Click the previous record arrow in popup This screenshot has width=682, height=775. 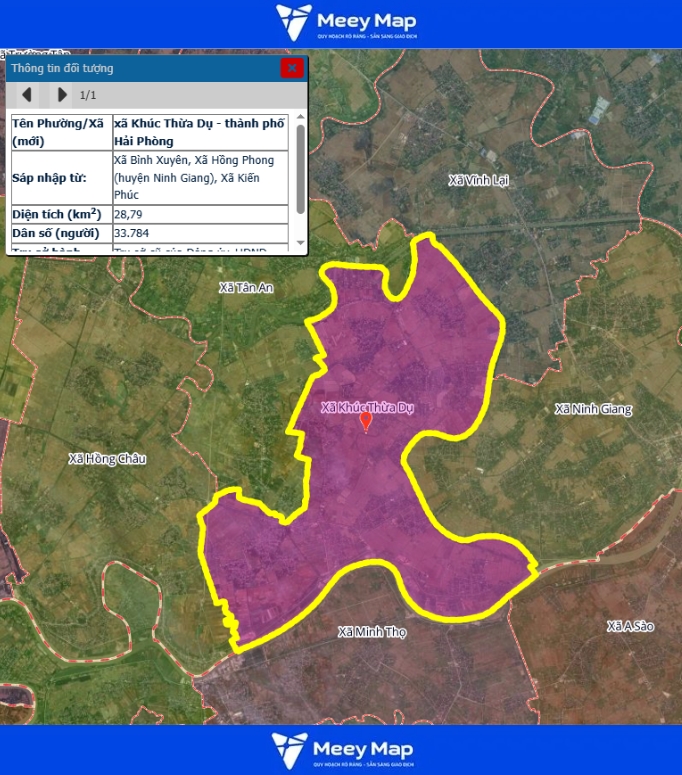coord(27,95)
